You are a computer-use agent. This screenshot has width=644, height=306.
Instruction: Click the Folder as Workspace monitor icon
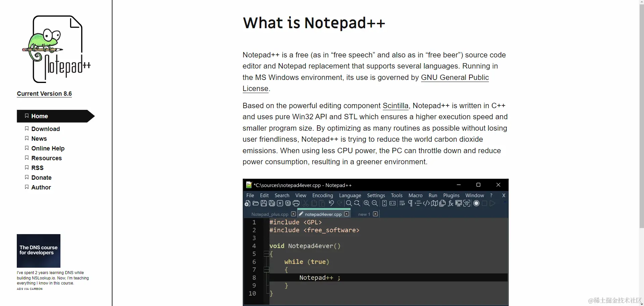[459, 203]
